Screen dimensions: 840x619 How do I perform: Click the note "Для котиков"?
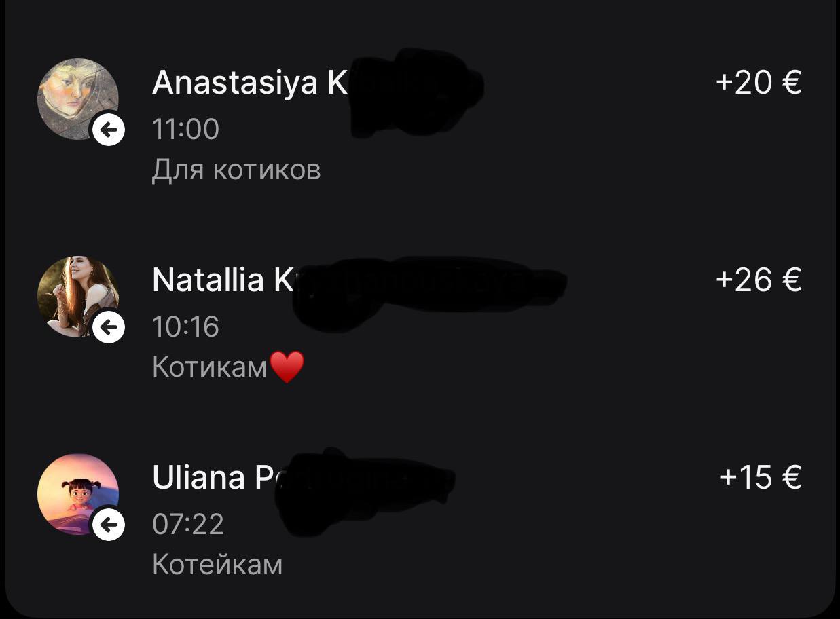[x=236, y=170]
